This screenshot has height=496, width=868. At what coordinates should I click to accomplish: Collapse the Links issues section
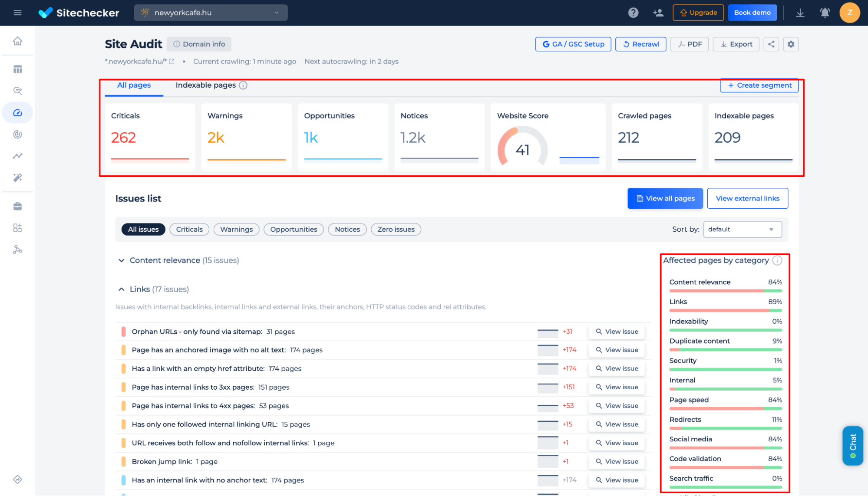[120, 289]
